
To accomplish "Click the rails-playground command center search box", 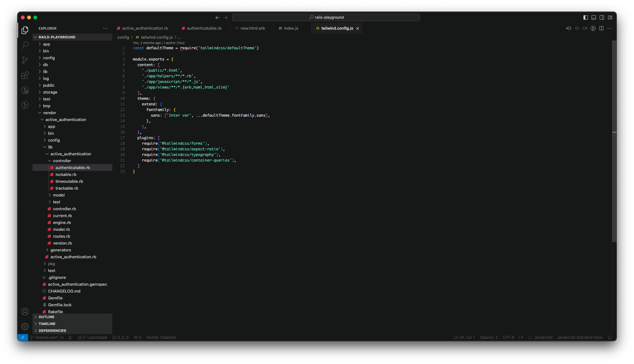I will [326, 17].
